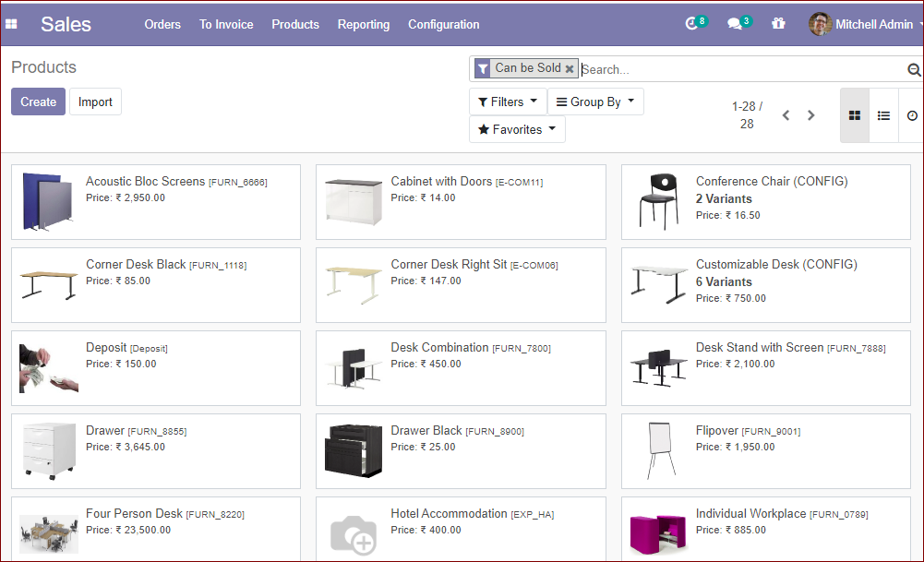This screenshot has width=924, height=562.
Task: Click the Create button
Action: tap(38, 102)
